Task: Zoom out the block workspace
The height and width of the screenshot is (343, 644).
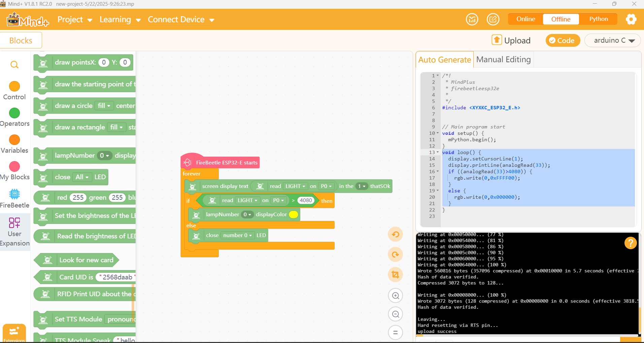Action: (x=396, y=314)
